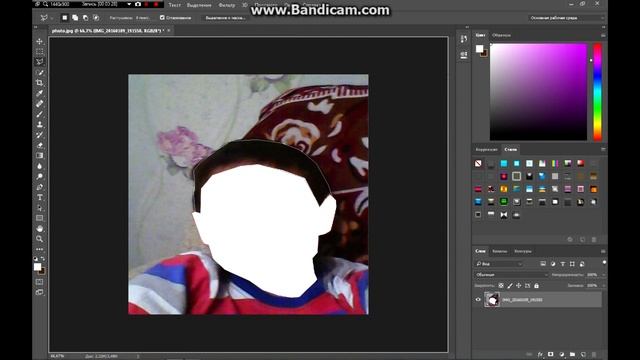640x360 pixels.
Task: Select the Eyedropper tool
Action: point(40,93)
